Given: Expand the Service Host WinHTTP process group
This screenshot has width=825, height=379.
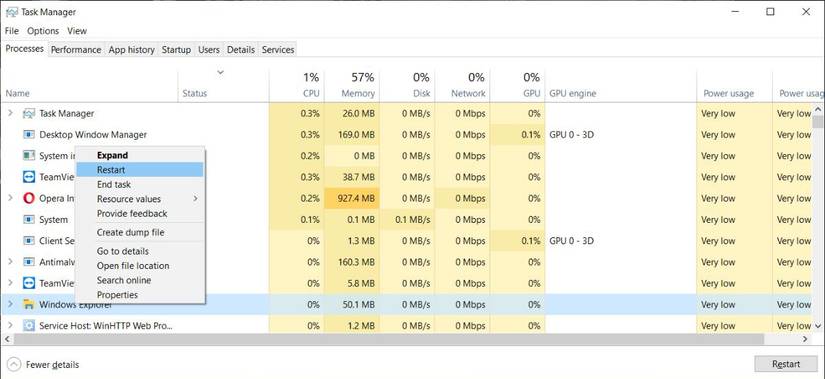Looking at the screenshot, I should 10,326.
